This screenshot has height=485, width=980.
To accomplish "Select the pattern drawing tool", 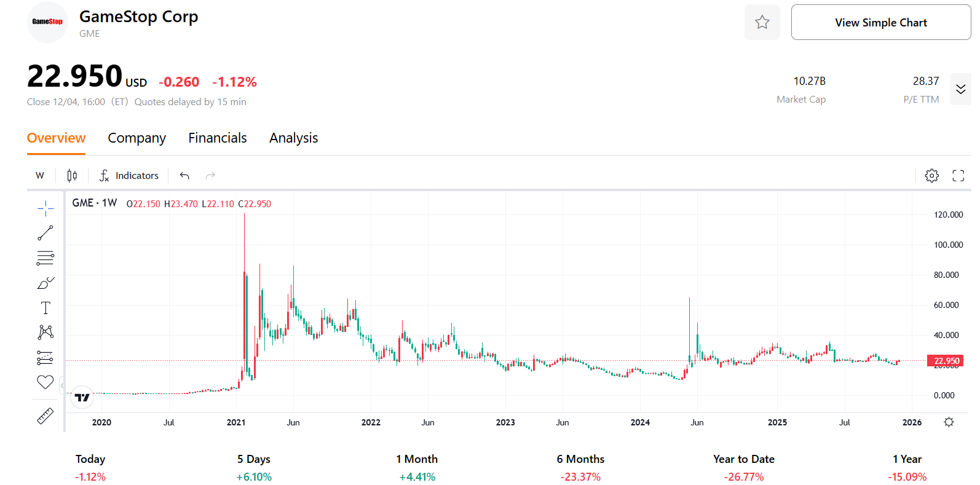I will [45, 333].
